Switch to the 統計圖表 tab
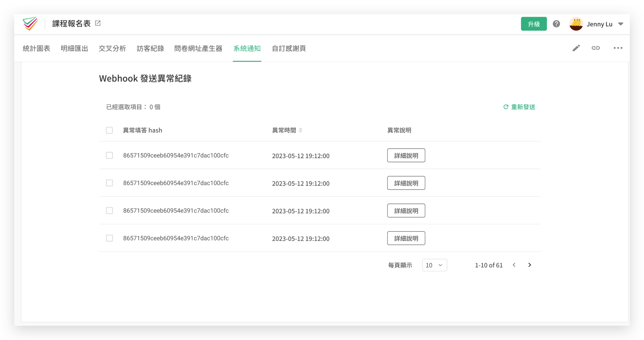 coord(36,48)
